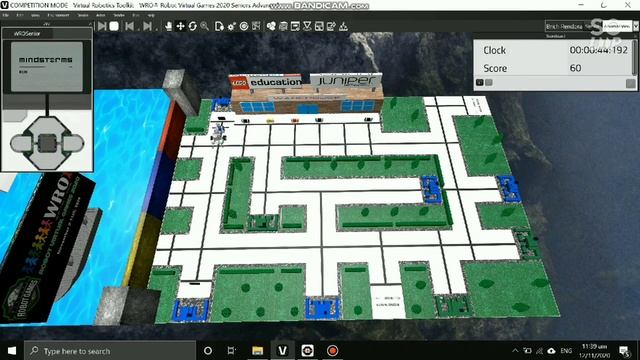Select the WROSenior panel tab
The width and height of the screenshot is (640, 360).
pyautogui.click(x=27, y=34)
